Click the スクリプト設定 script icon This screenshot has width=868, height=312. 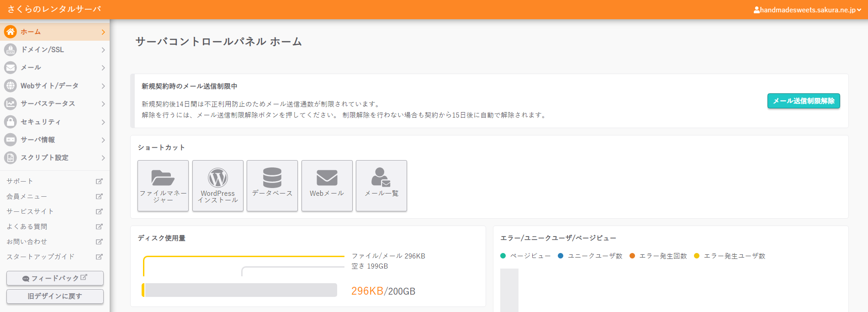(11, 157)
